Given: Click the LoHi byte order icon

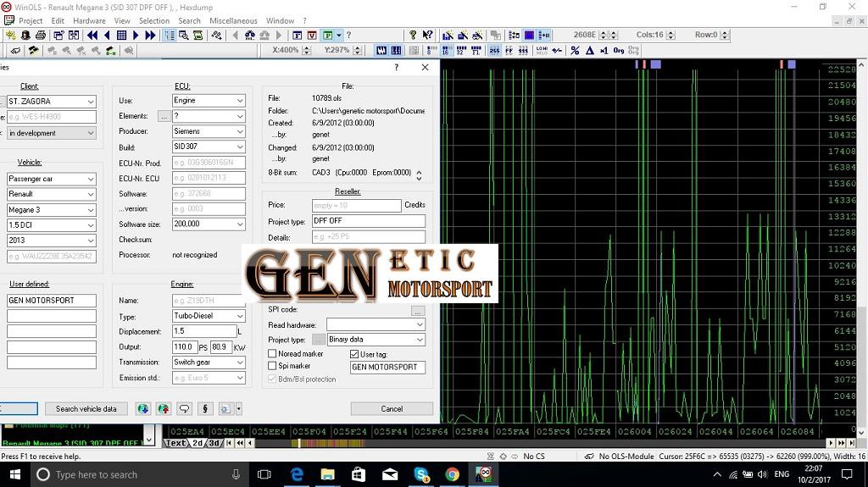Looking at the screenshot, I should [x=542, y=51].
